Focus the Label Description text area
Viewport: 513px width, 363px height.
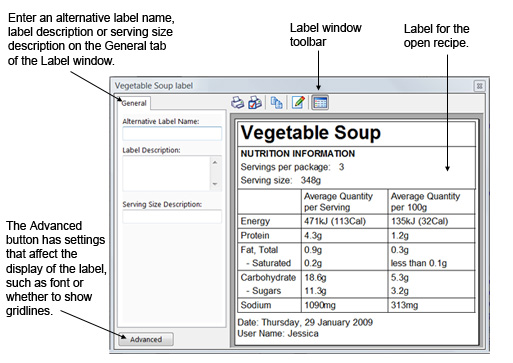[x=166, y=173]
